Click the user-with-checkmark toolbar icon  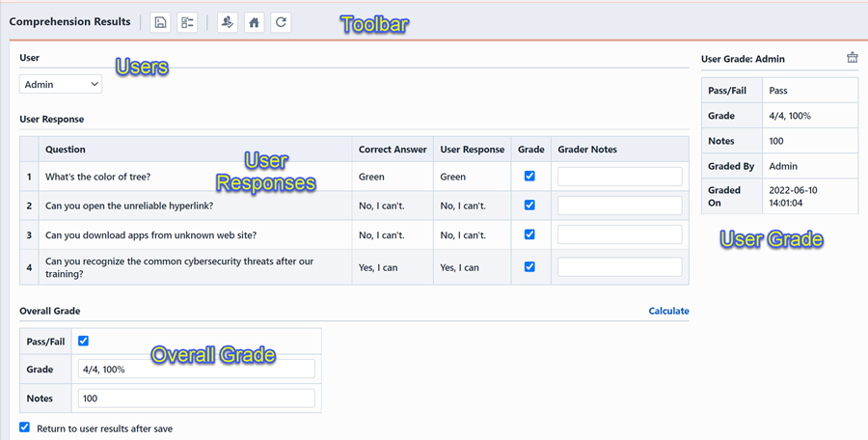tap(227, 23)
